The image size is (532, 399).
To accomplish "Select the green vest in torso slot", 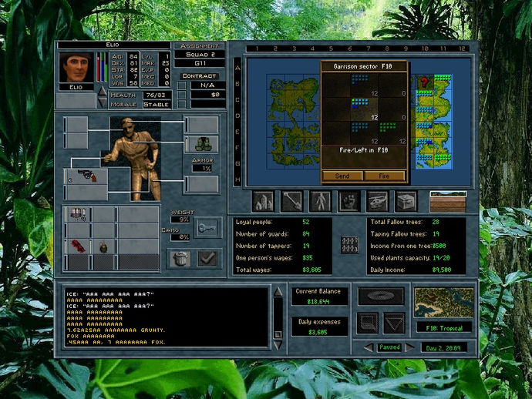I will (x=202, y=144).
